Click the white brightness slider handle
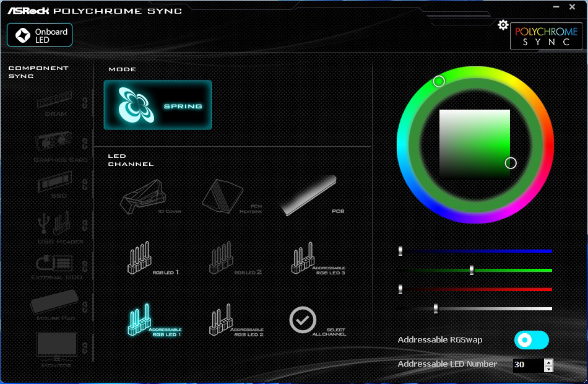Image resolution: width=588 pixels, height=384 pixels. click(x=435, y=308)
